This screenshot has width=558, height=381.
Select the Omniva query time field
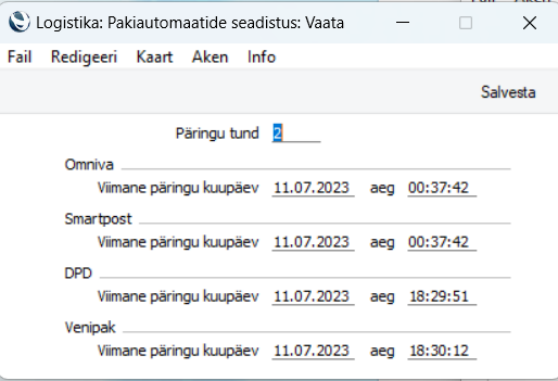coord(442,188)
